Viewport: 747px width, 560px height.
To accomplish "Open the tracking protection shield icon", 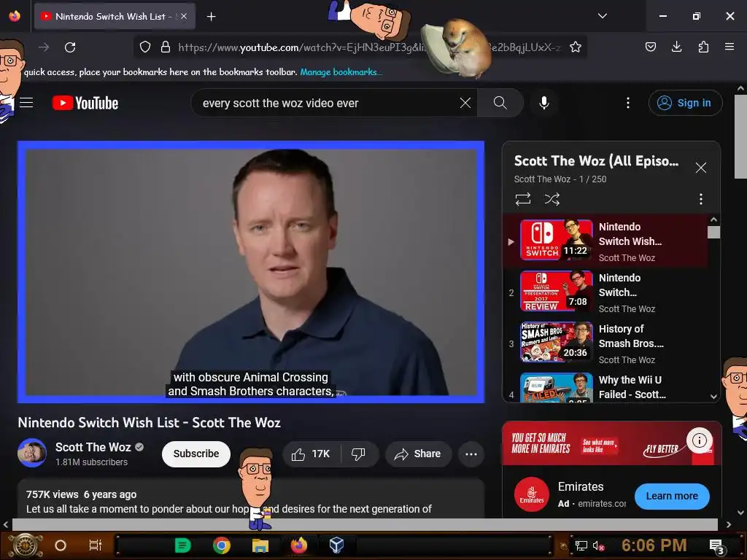I will pyautogui.click(x=145, y=47).
